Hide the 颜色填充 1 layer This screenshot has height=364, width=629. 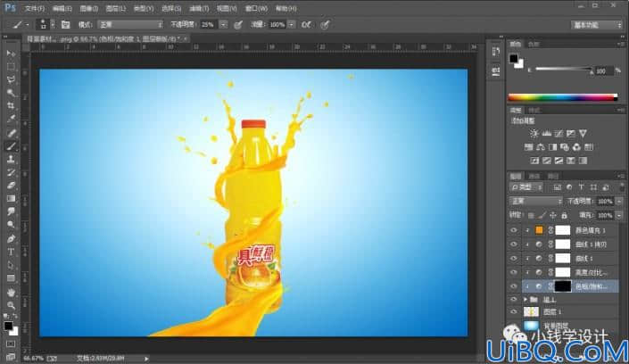(x=514, y=230)
